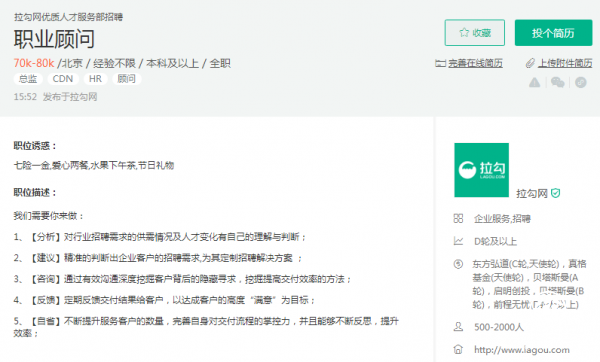Click the paperclip icon beside 上传附件简历
This screenshot has height=362, width=600.
click(530, 63)
